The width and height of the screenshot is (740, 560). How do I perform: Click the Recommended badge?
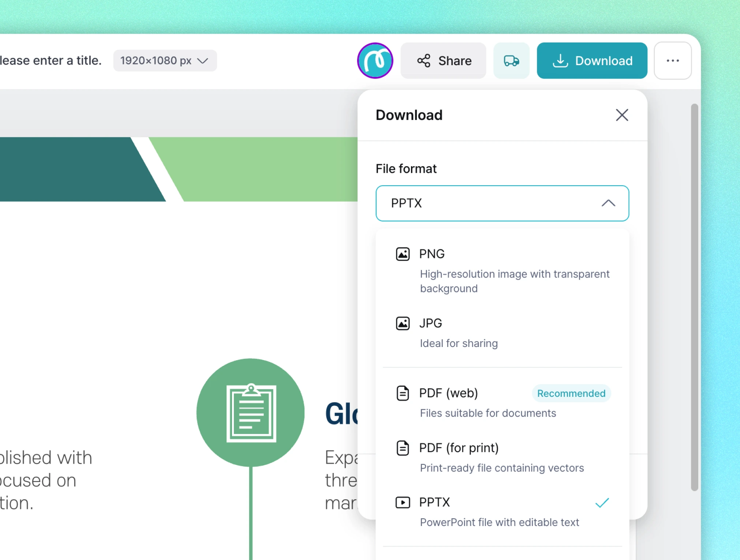[571, 393]
